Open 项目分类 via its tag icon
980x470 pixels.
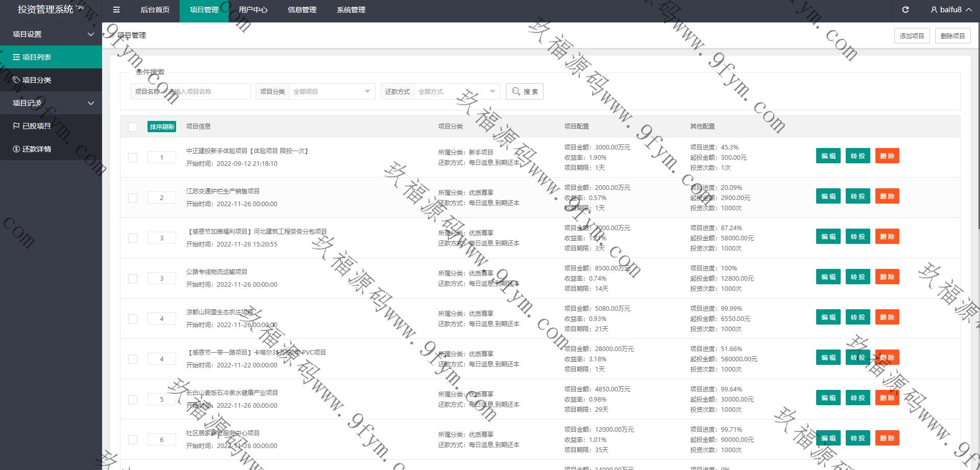tap(16, 80)
